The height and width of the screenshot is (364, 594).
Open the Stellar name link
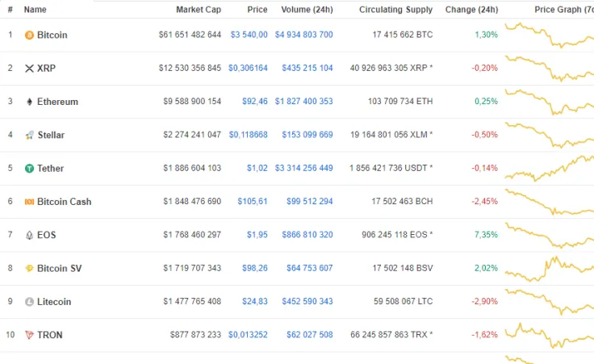(x=51, y=136)
